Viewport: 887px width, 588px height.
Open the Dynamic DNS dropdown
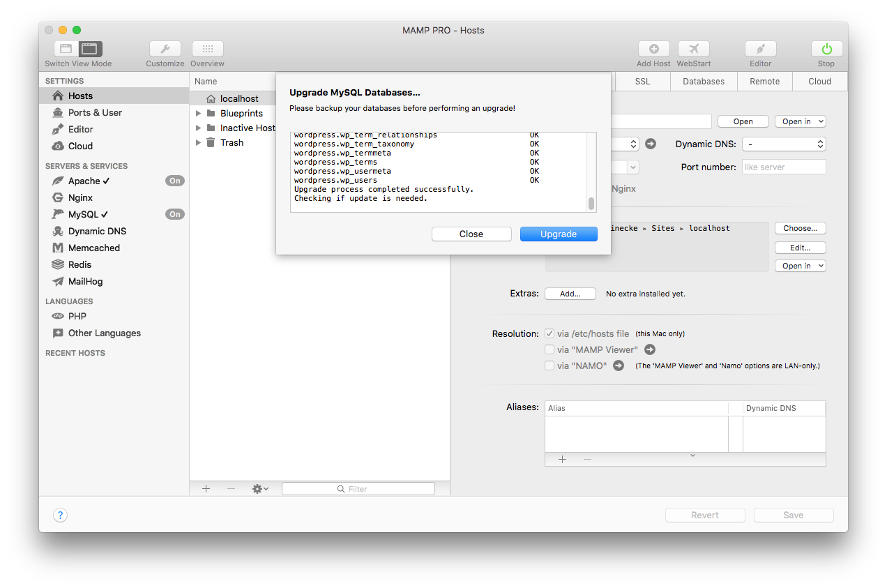coord(783,144)
